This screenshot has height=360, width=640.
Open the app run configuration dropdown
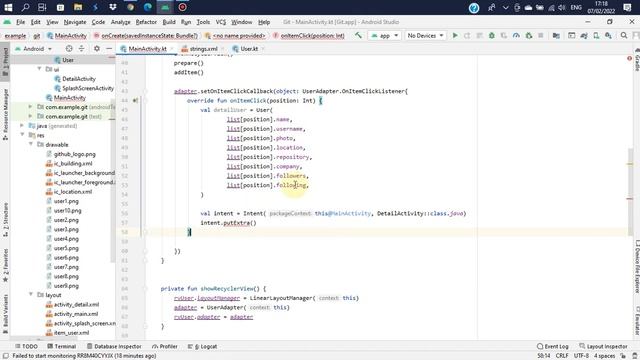pos(384,36)
